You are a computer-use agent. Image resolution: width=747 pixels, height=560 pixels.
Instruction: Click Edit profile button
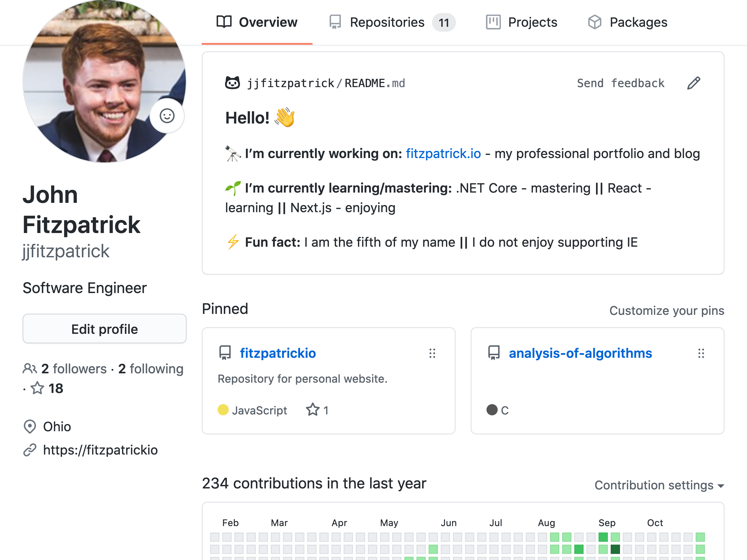[105, 329]
